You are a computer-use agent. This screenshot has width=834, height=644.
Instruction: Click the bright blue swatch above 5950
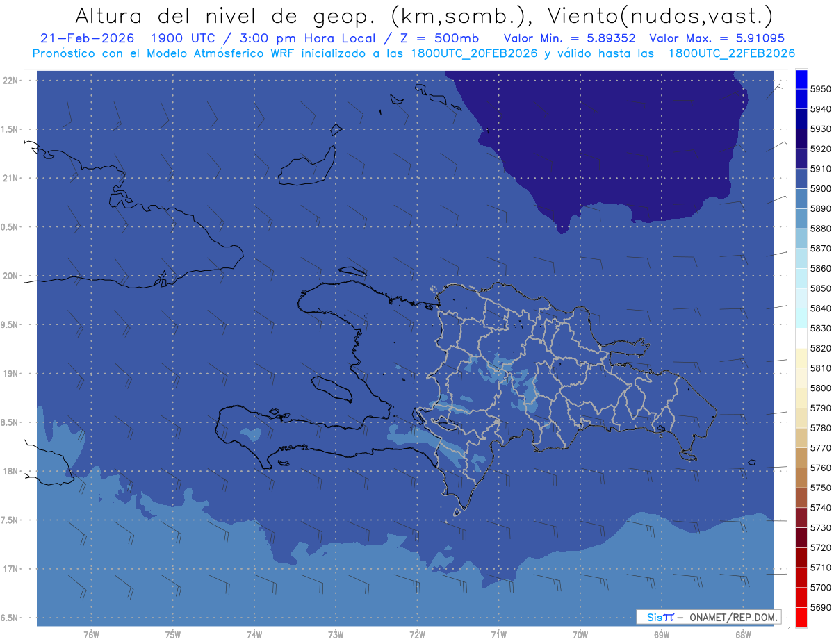click(801, 79)
